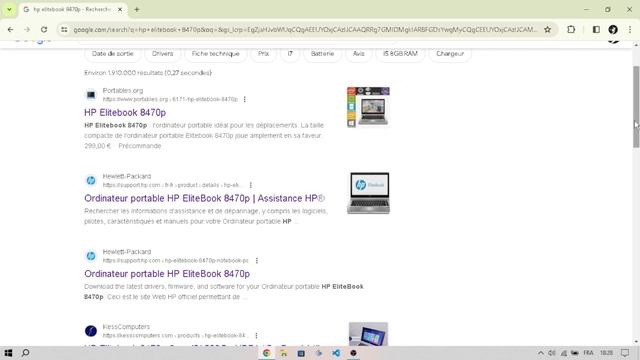Click the KessComputers site favicon

click(91, 331)
